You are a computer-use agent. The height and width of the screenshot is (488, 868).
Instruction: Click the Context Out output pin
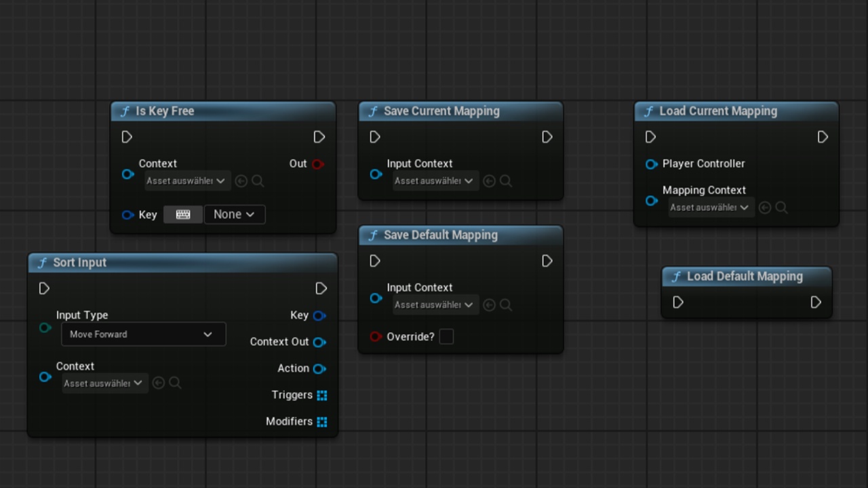(x=319, y=342)
